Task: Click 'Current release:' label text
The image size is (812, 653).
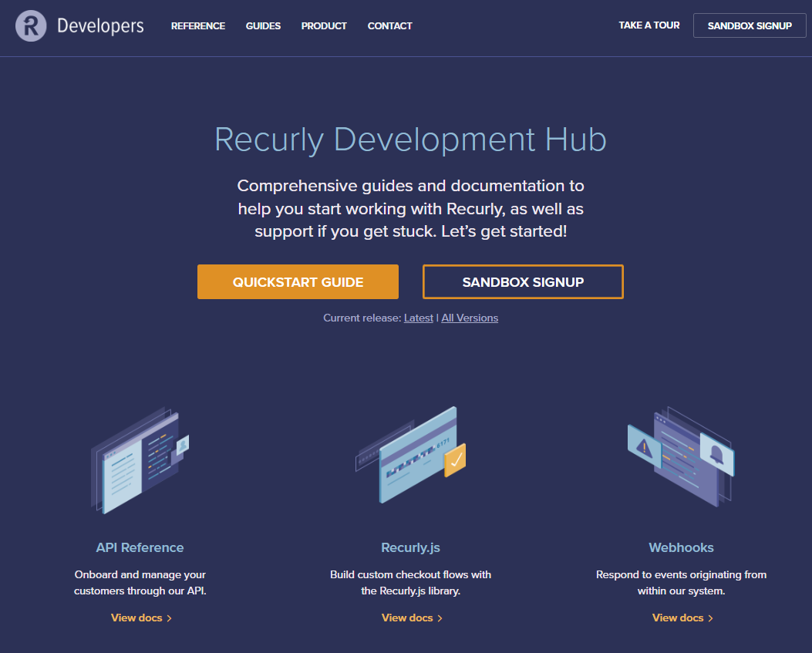Action: point(362,318)
